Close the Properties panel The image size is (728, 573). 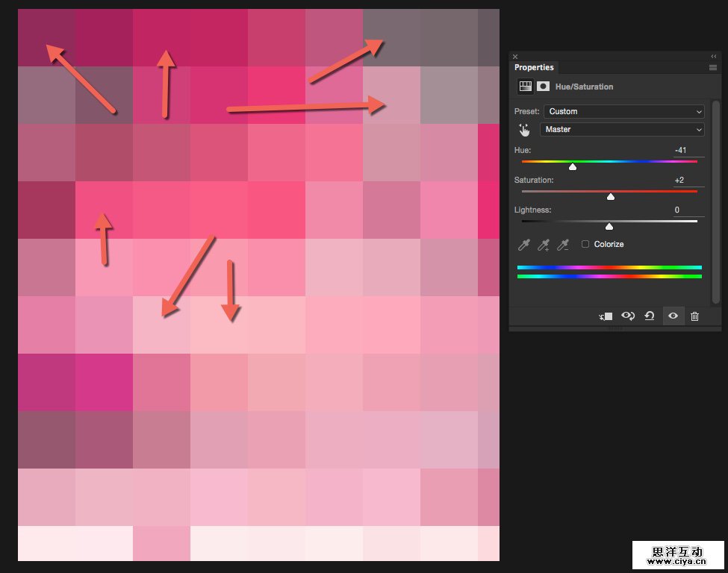[x=515, y=56]
